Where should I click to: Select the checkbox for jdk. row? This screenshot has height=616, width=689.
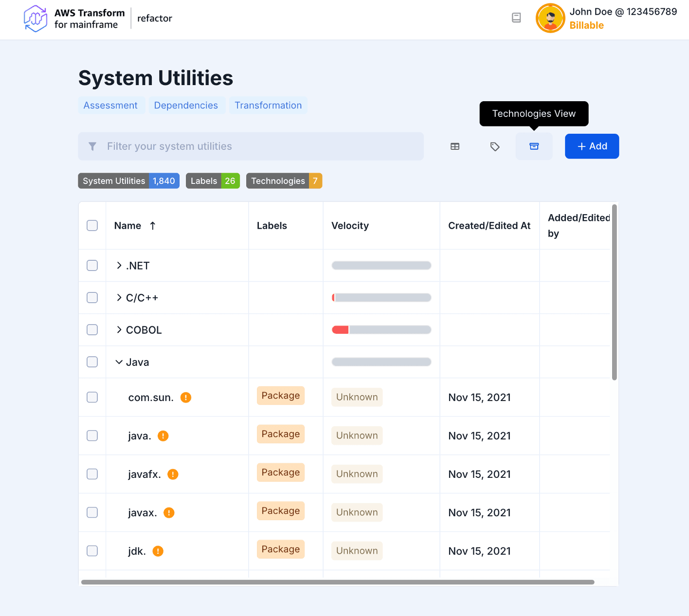tap(92, 551)
